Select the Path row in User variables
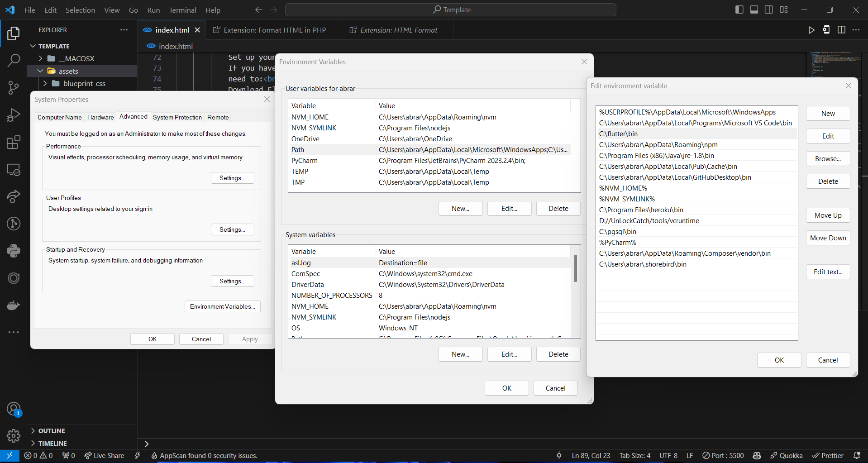The image size is (868, 463). click(x=429, y=150)
